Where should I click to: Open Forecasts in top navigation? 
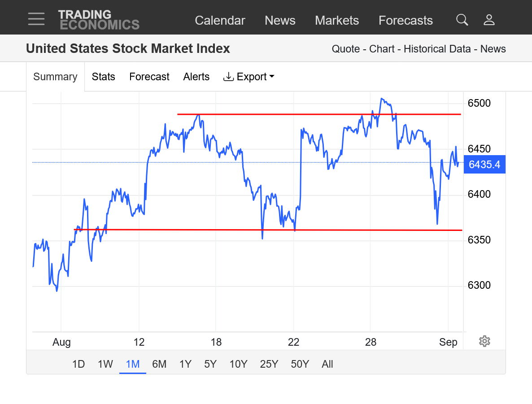[x=406, y=20]
